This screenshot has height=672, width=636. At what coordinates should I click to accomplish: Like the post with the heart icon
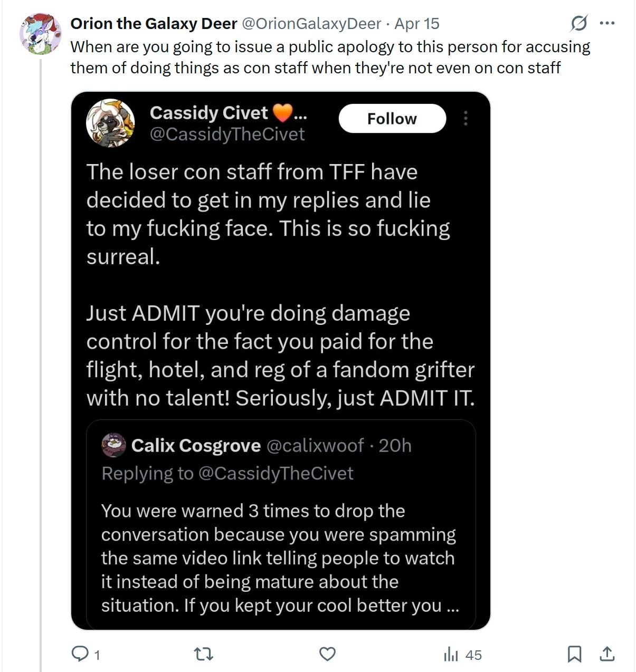[327, 654]
